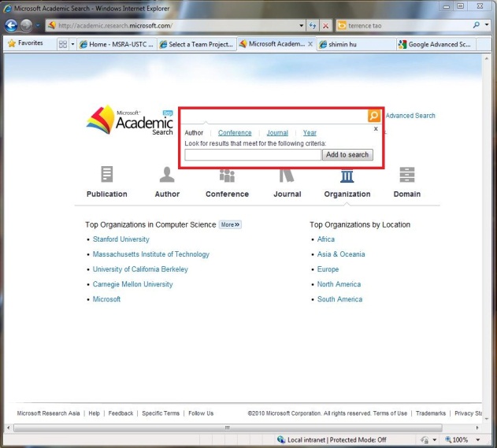Open the Europe location link
This screenshot has width=497, height=448.
[x=328, y=269]
